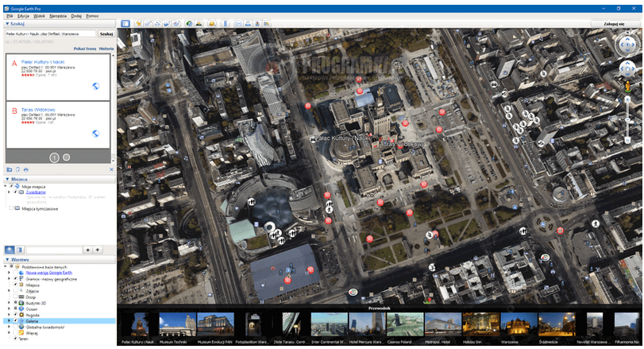
Task: Toggle the Miejsca layer checkbox
Action: (16, 285)
